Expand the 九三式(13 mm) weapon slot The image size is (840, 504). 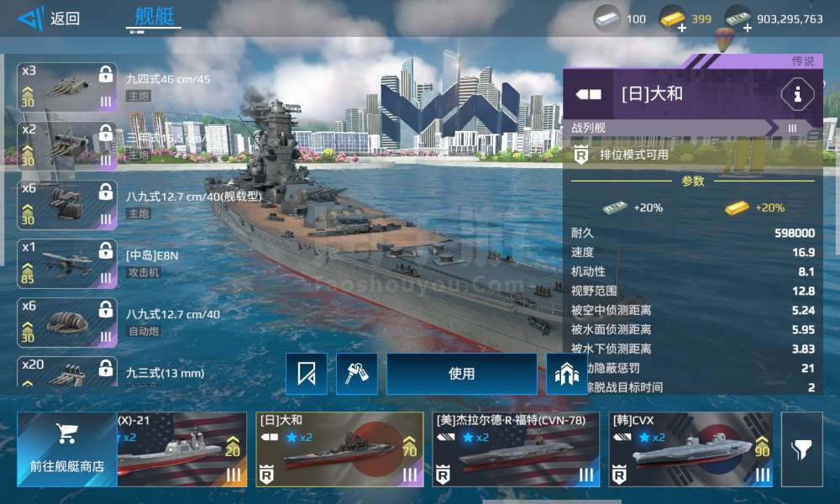(67, 372)
